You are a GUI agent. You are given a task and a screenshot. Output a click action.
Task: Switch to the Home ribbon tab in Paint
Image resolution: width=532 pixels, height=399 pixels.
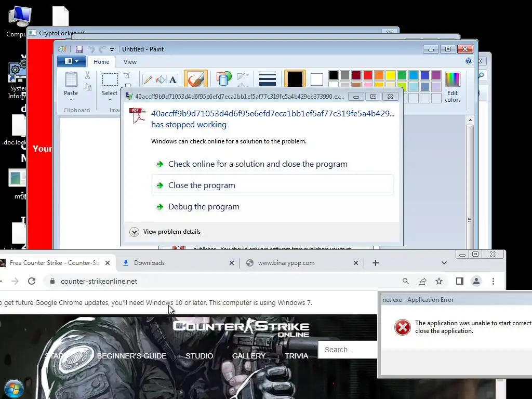pos(101,62)
